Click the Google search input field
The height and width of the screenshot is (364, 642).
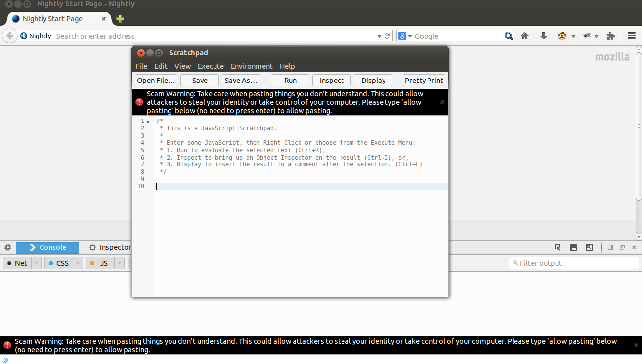(458, 36)
